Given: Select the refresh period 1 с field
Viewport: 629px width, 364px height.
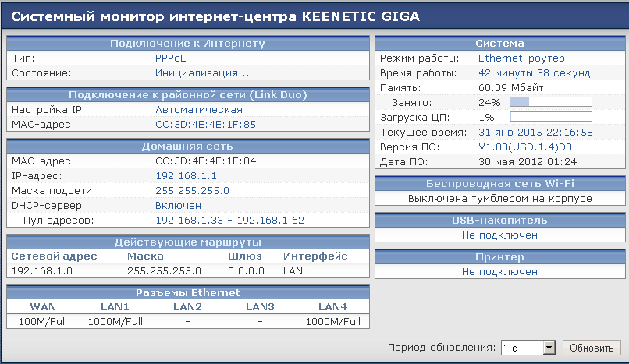Looking at the screenshot, I should 522,348.
